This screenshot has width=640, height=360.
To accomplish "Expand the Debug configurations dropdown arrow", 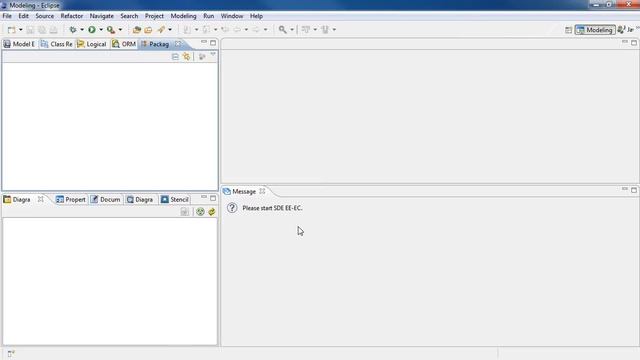I will (82, 30).
